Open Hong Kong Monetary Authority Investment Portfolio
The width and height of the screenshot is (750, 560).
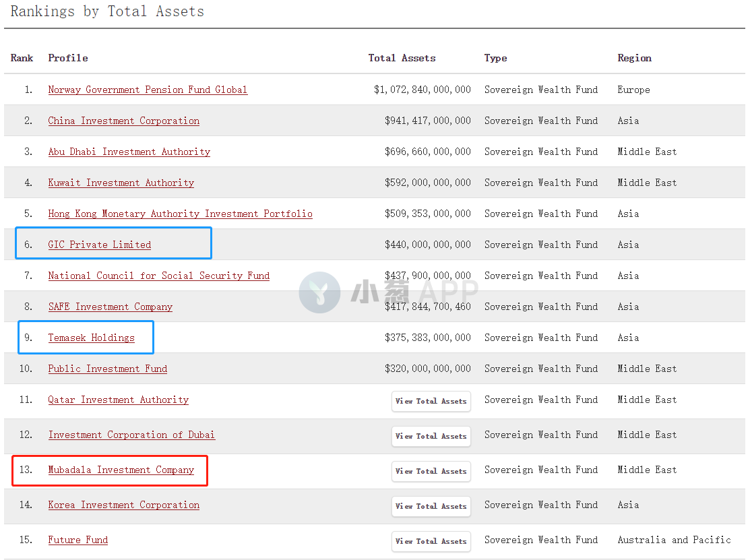click(x=181, y=214)
